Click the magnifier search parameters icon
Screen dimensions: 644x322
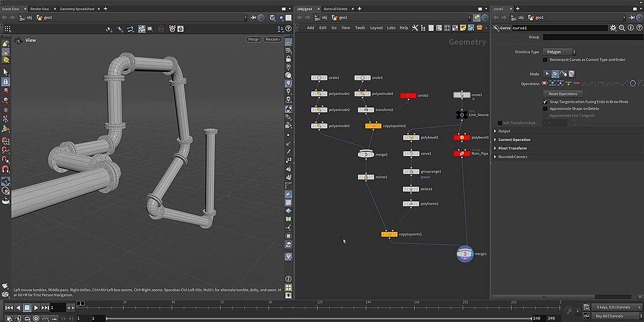[x=621, y=27]
